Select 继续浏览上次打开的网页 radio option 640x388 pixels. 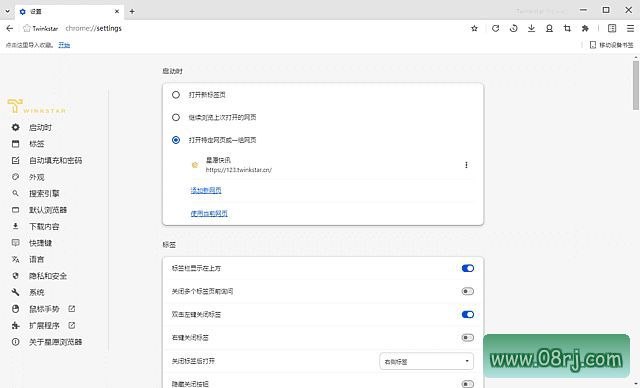pos(176,118)
